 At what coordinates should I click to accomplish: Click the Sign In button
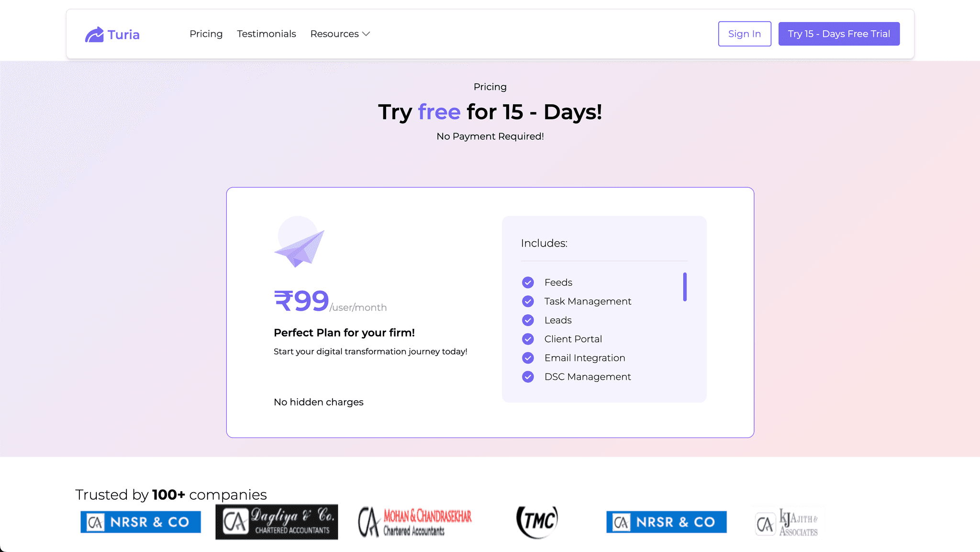[x=745, y=34]
